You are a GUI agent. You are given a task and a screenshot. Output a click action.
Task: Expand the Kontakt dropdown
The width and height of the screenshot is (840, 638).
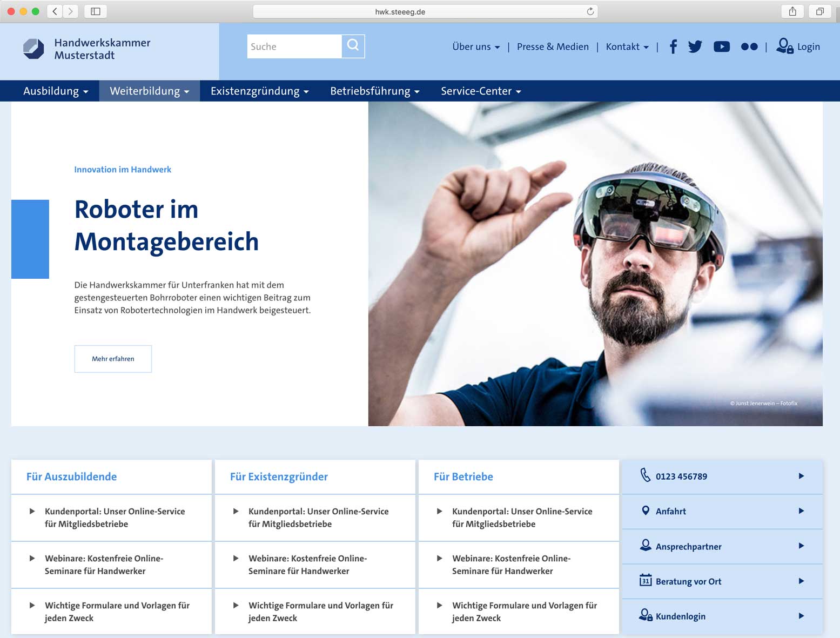[627, 47]
